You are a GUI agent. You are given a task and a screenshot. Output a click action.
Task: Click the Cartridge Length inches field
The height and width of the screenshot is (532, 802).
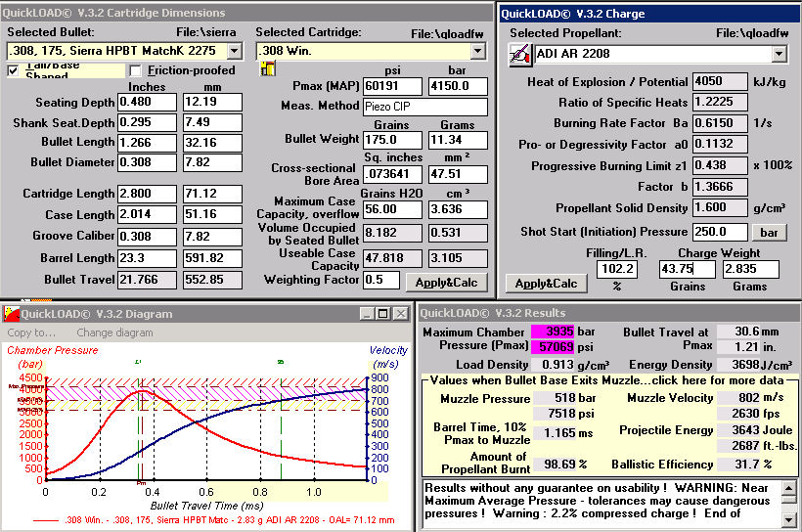click(148, 194)
